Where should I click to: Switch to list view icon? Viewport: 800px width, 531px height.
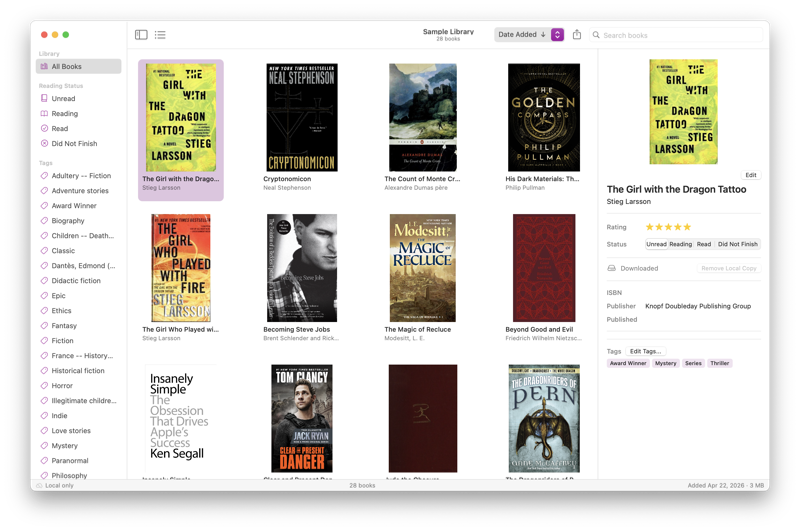coord(160,35)
